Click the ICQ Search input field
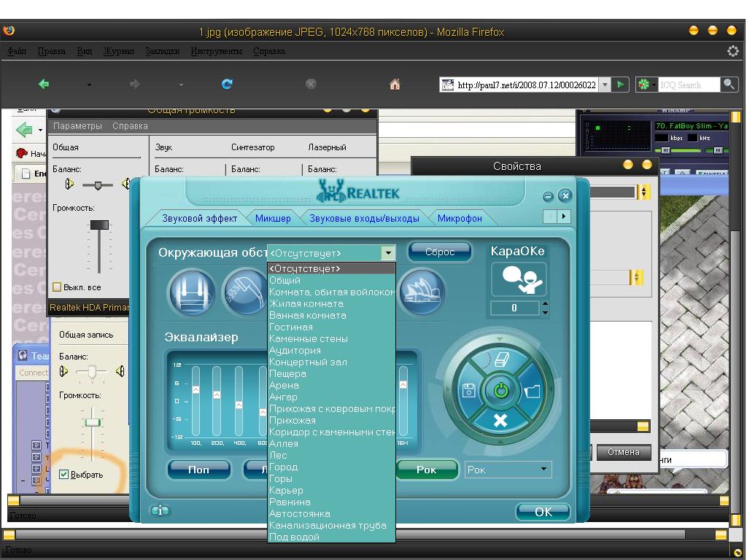This screenshot has width=747, height=560. (x=689, y=85)
